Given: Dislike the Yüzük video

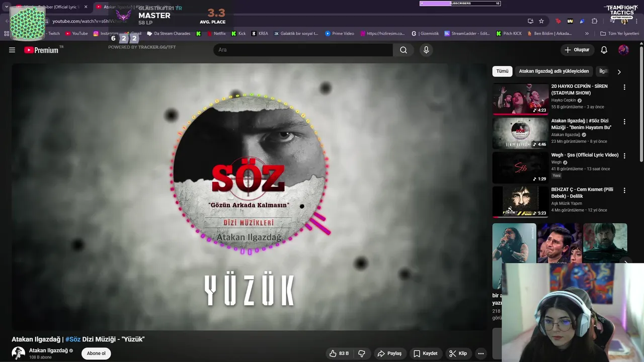Looking at the screenshot, I should tap(362, 353).
